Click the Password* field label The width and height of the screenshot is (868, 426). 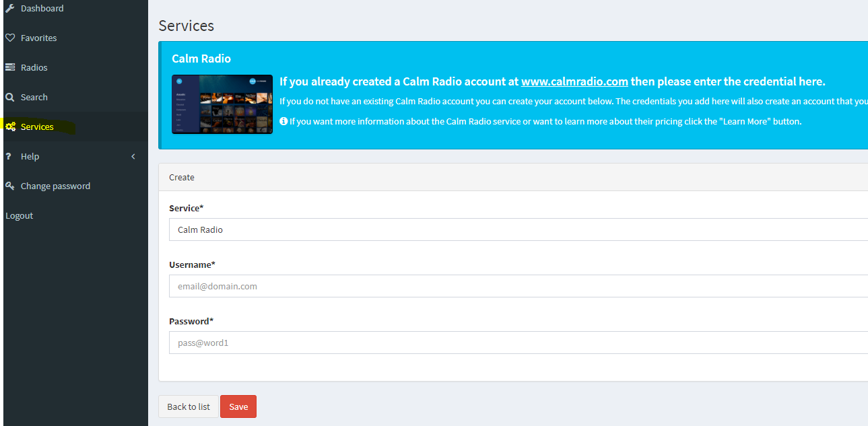tap(191, 321)
